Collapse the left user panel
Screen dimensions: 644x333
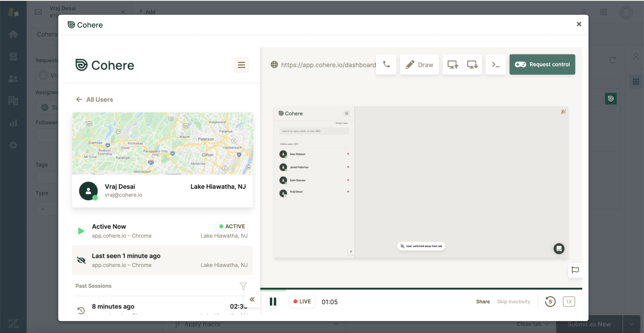tap(252, 299)
